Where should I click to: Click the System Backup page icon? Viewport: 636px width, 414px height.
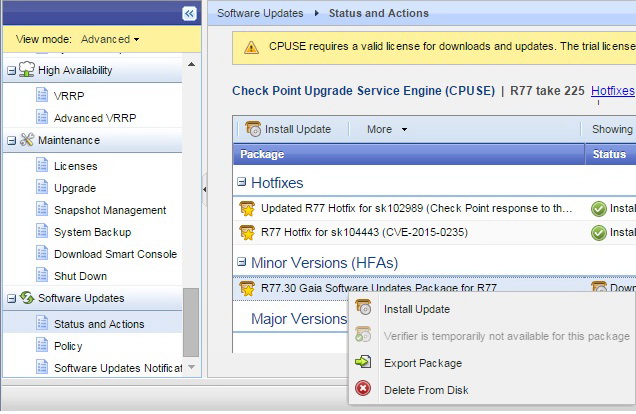coord(42,231)
